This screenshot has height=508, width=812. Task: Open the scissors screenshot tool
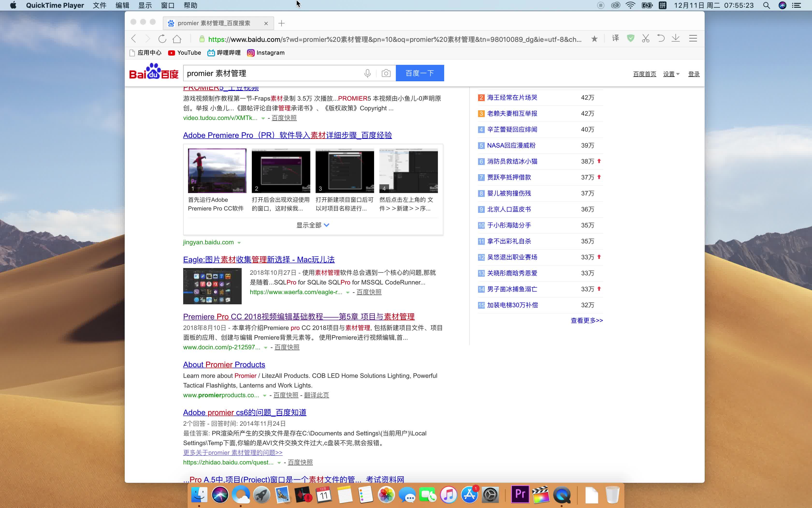645,38
